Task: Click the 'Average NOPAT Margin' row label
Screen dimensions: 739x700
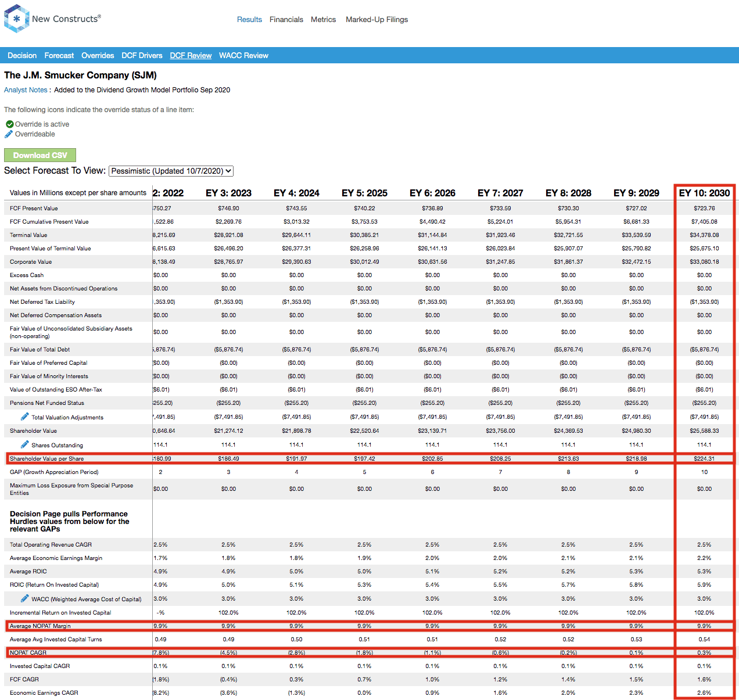Action: (40, 626)
